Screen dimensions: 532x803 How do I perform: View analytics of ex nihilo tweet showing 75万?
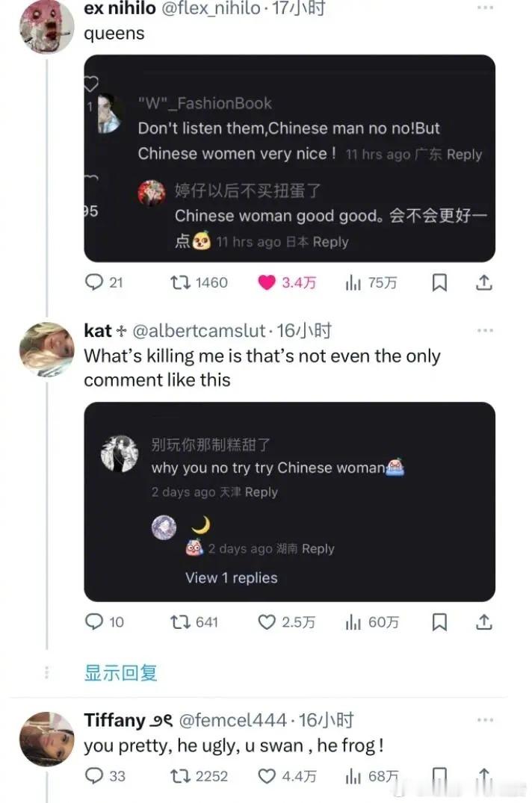click(353, 282)
